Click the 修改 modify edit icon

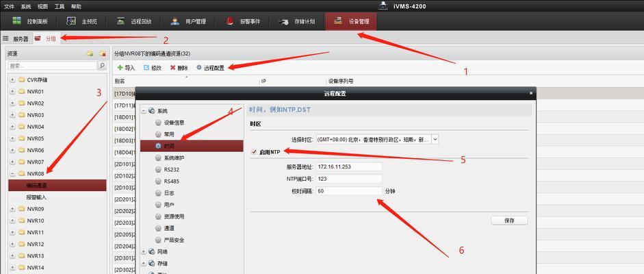click(x=146, y=68)
